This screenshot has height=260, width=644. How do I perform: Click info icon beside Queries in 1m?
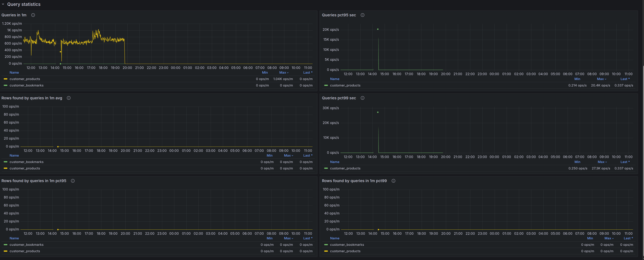33,15
